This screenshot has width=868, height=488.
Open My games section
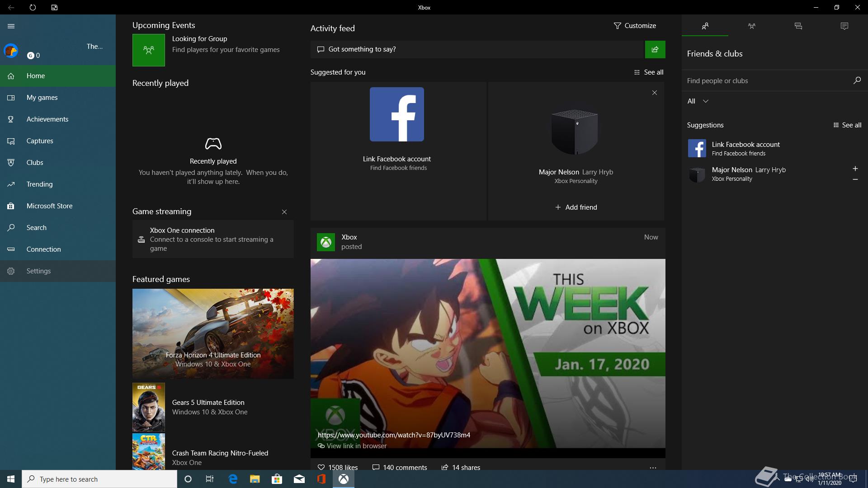(x=58, y=98)
